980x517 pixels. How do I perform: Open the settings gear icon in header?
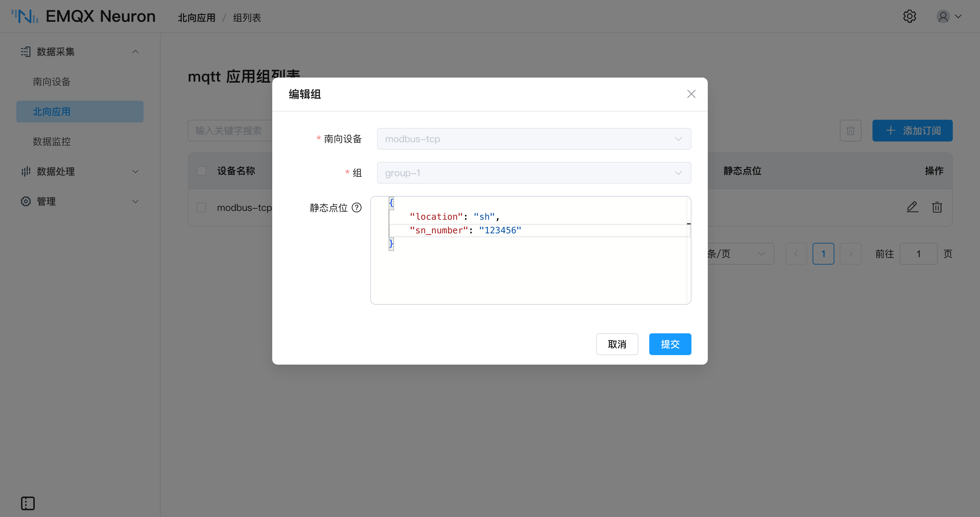[909, 16]
